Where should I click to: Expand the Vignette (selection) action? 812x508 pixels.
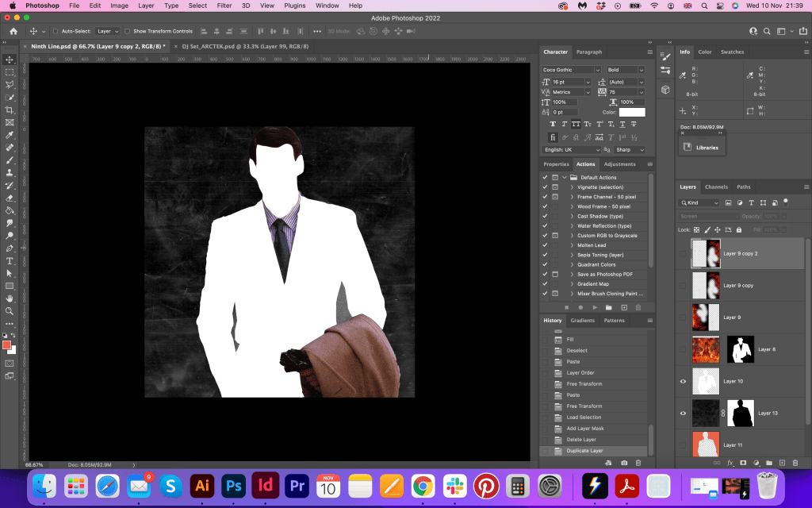(x=571, y=187)
